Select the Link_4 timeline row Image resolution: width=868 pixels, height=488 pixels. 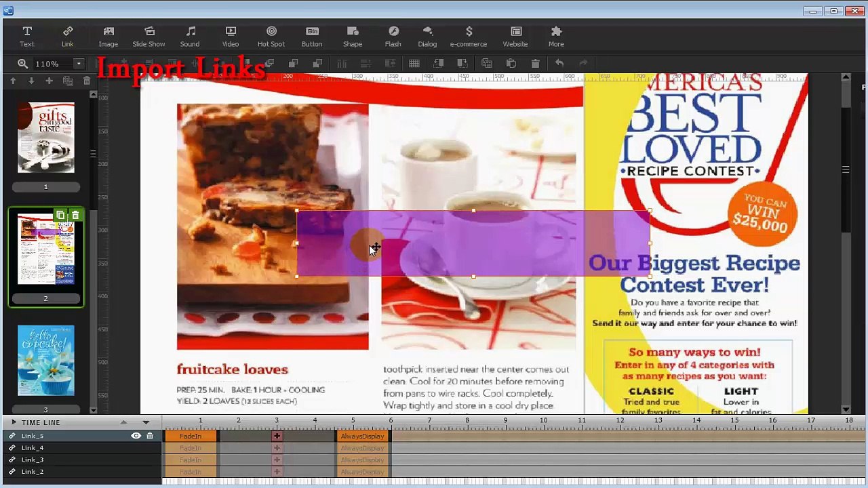tap(81, 448)
